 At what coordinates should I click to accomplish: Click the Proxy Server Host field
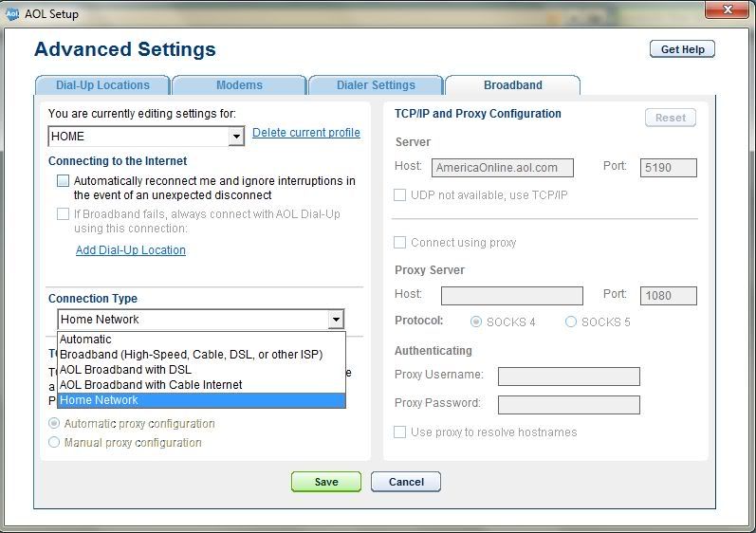point(512,295)
